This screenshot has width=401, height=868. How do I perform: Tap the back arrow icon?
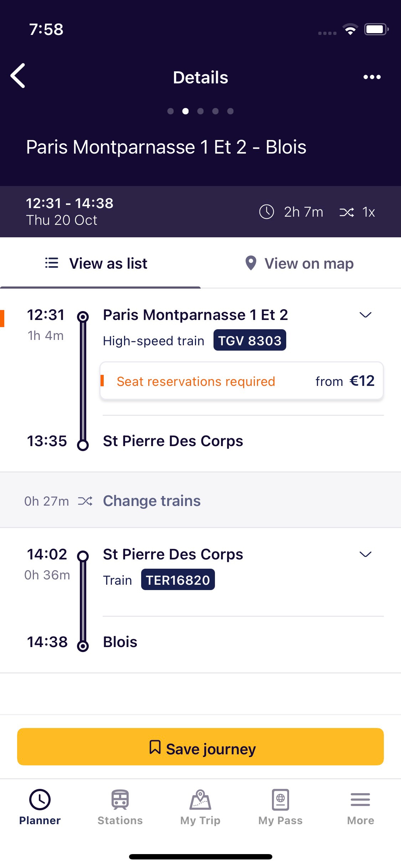pyautogui.click(x=18, y=76)
